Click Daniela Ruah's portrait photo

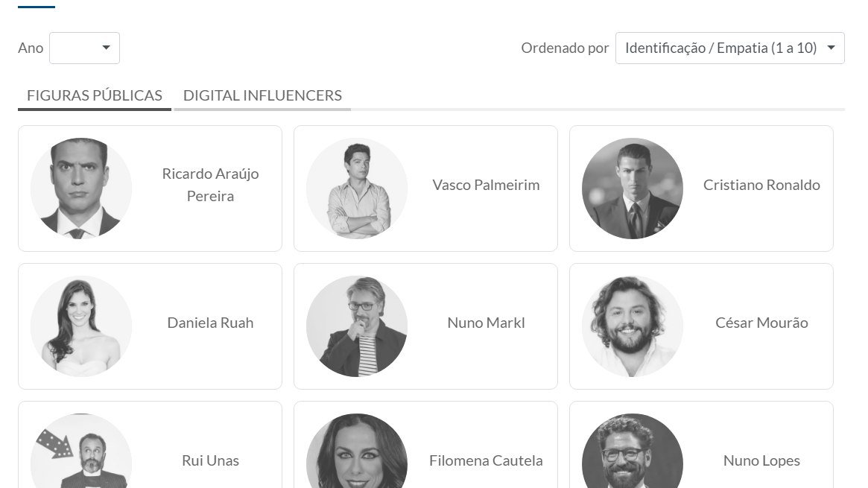coord(81,326)
